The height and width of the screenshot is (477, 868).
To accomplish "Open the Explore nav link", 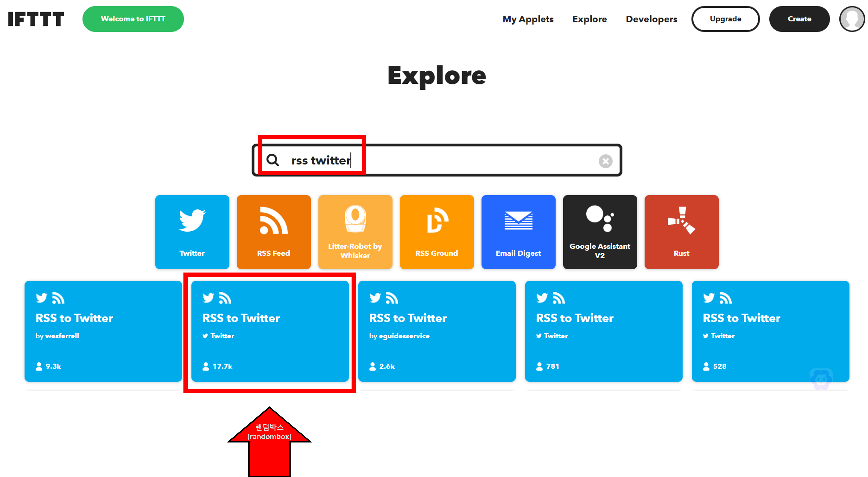I will pyautogui.click(x=589, y=19).
